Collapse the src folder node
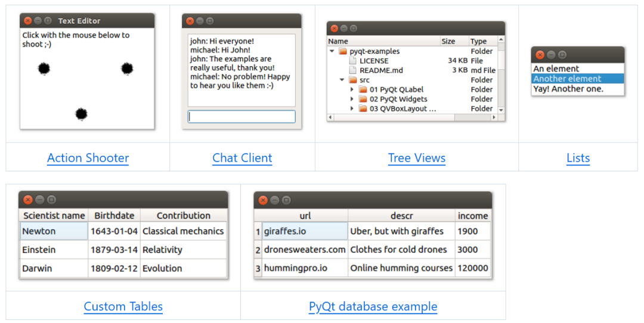This screenshot has height=323, width=644. [x=342, y=80]
